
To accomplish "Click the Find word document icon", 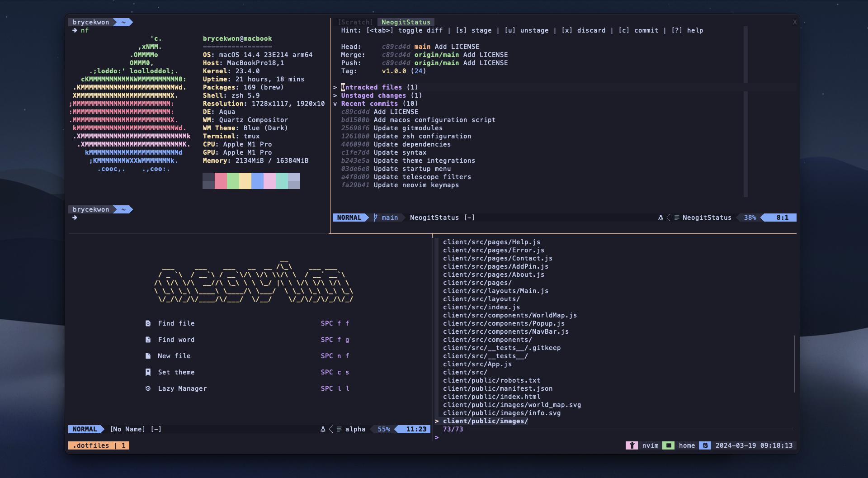I will click(x=148, y=340).
